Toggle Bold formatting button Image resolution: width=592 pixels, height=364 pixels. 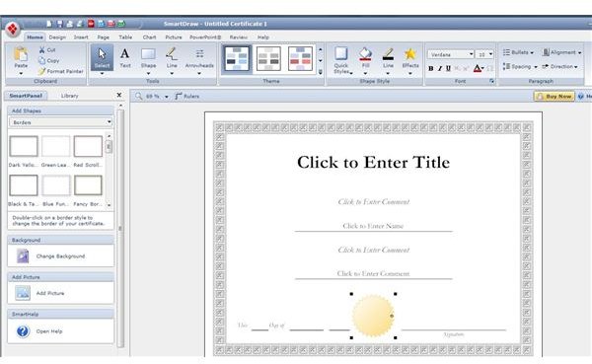(x=431, y=68)
